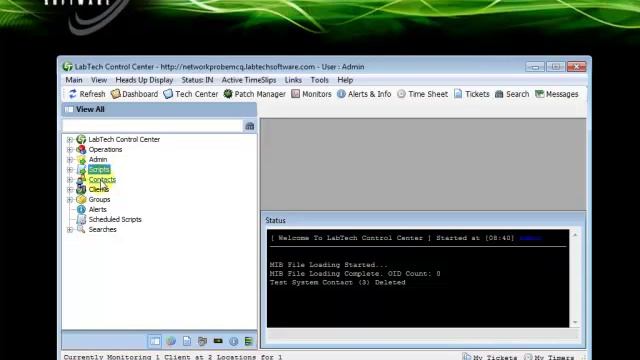Select the Scripts tree item
Screen dimensions: 640x360
click(99, 170)
